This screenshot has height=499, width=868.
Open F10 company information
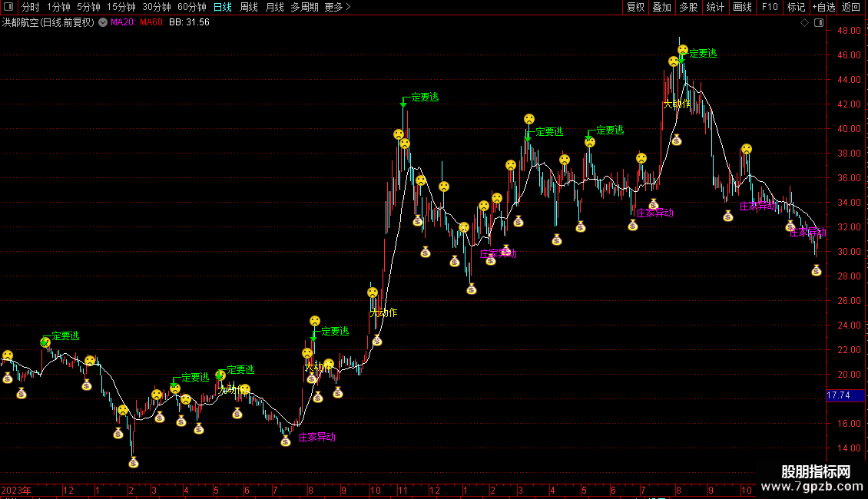(x=770, y=7)
